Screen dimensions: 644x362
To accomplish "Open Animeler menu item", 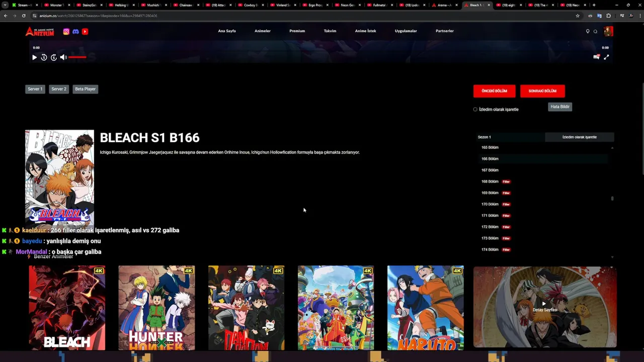I will 263,31.
